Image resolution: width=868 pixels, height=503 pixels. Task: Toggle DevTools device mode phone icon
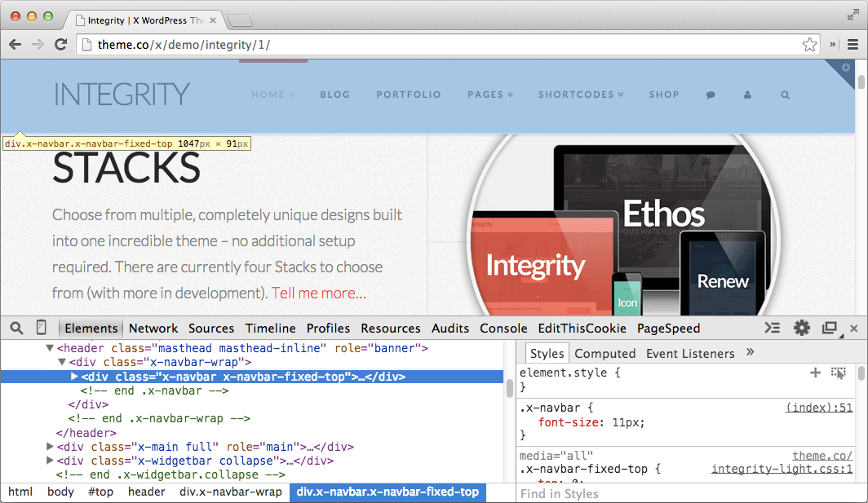point(41,328)
